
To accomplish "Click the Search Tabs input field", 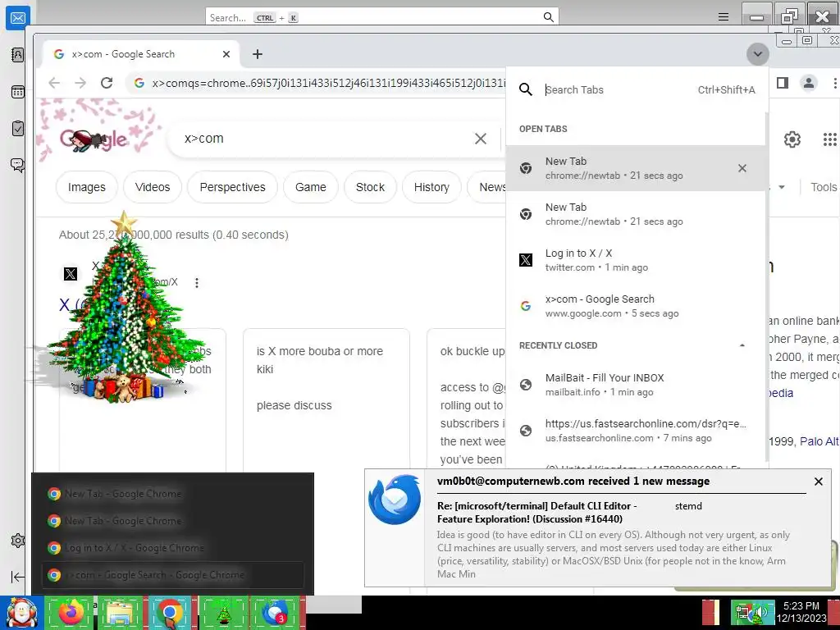I will point(616,90).
